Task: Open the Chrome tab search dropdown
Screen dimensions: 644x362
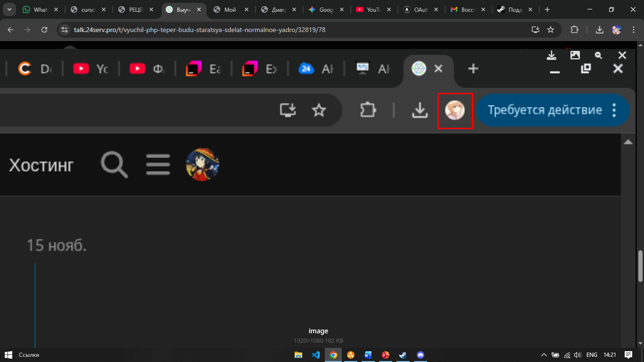Action: pos(9,9)
